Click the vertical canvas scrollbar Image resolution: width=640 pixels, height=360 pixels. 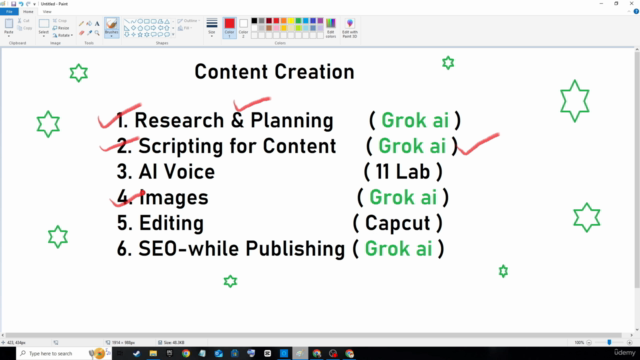pyautogui.click(x=637, y=169)
